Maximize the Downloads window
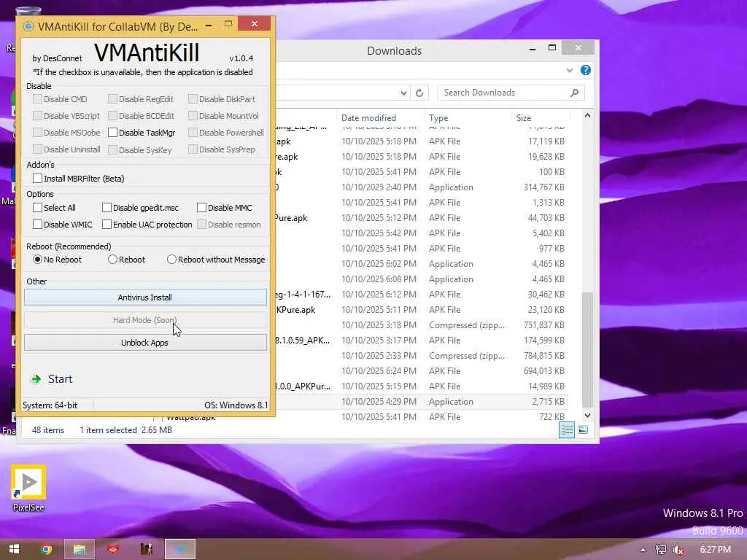Screen dimensions: 747x560 coord(552,47)
